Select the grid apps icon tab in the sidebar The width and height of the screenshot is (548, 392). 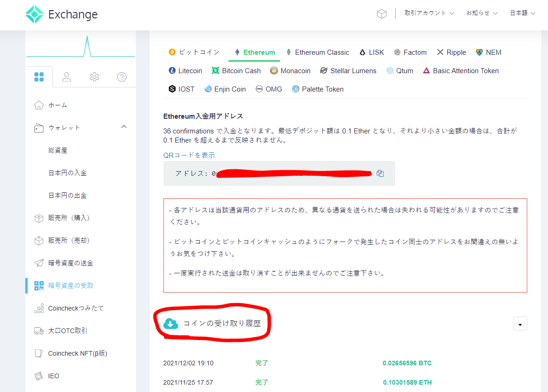[x=39, y=76]
